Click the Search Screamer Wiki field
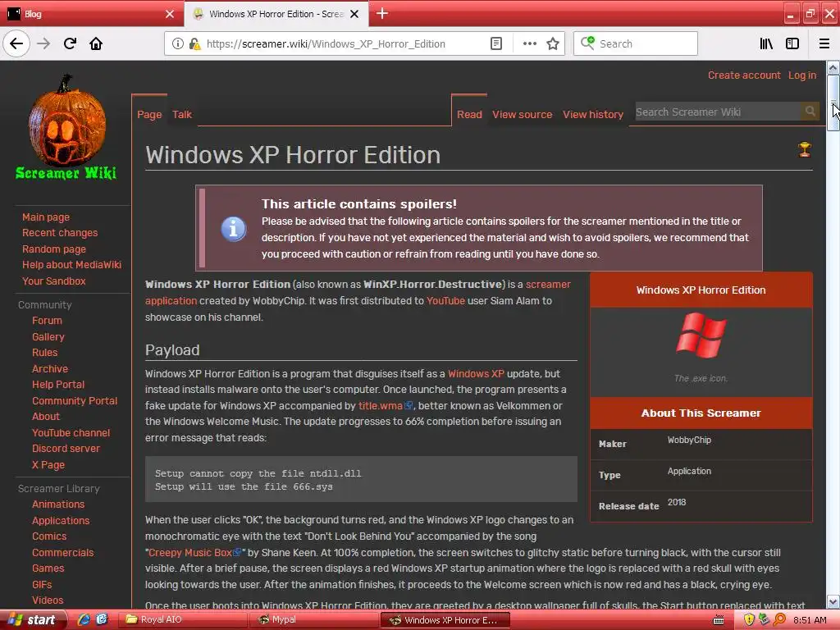 pos(718,112)
